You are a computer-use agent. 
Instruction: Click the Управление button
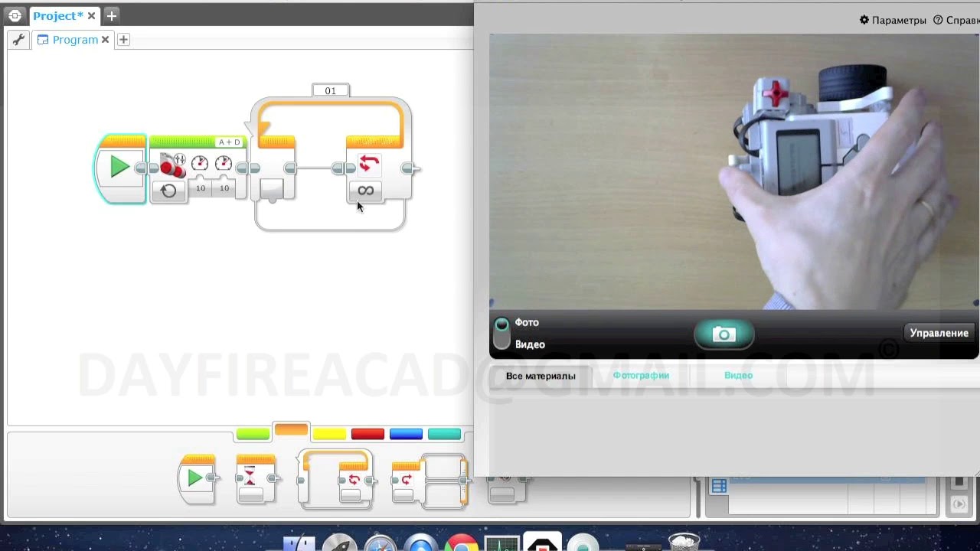tap(939, 333)
